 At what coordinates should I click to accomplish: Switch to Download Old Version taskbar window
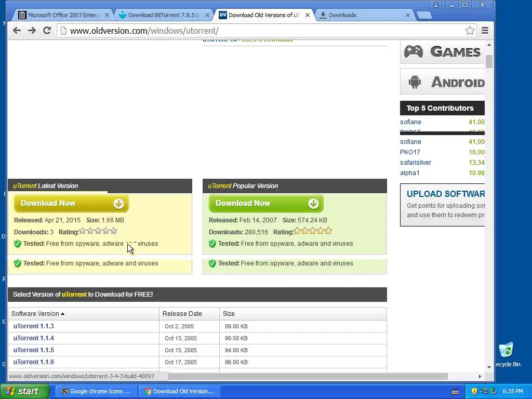pos(179,391)
